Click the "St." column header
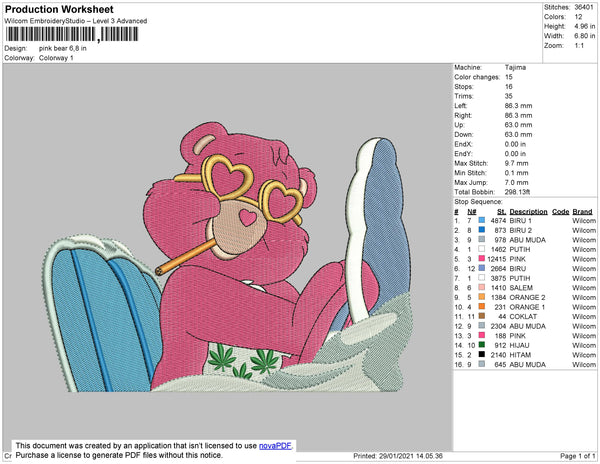 point(501,212)
